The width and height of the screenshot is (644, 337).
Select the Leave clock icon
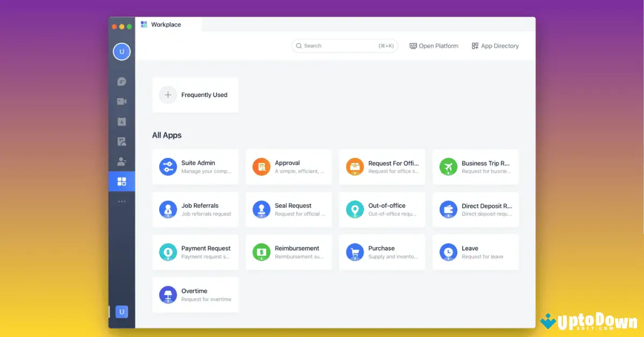(448, 252)
